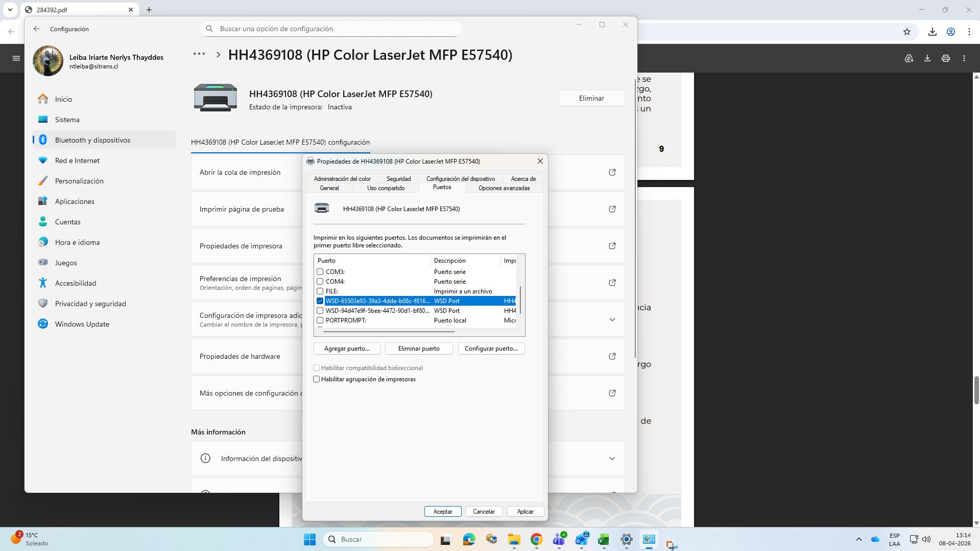Switch to the Uso compartido tab
This screenshot has height=551, width=980.
pyautogui.click(x=386, y=188)
